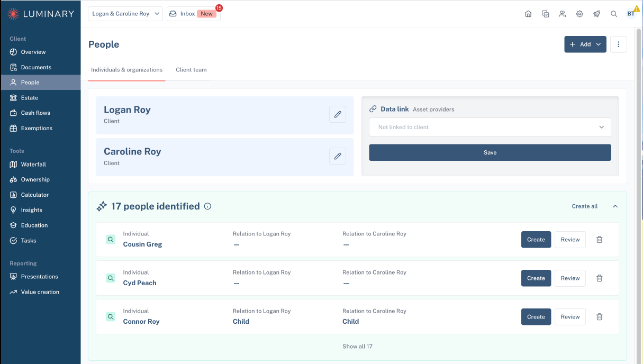
Task: Click the rocket icon in the top bar
Action: click(597, 14)
